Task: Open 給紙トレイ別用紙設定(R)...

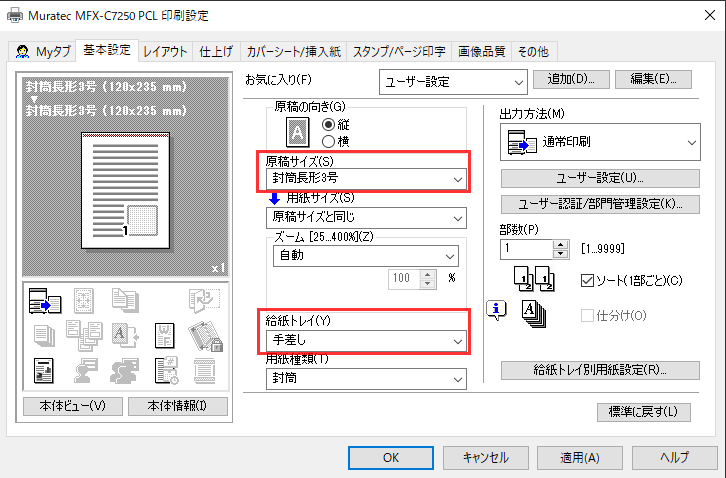Action: pyautogui.click(x=600, y=371)
